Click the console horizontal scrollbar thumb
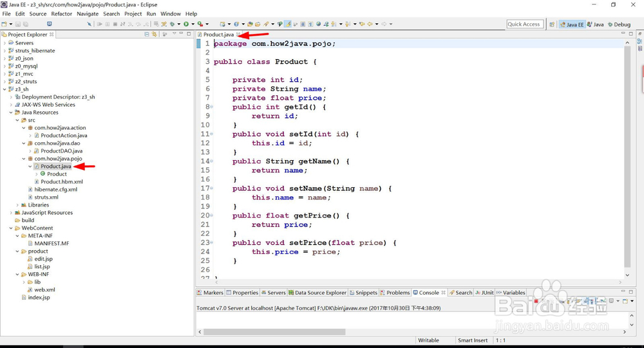 274,331
